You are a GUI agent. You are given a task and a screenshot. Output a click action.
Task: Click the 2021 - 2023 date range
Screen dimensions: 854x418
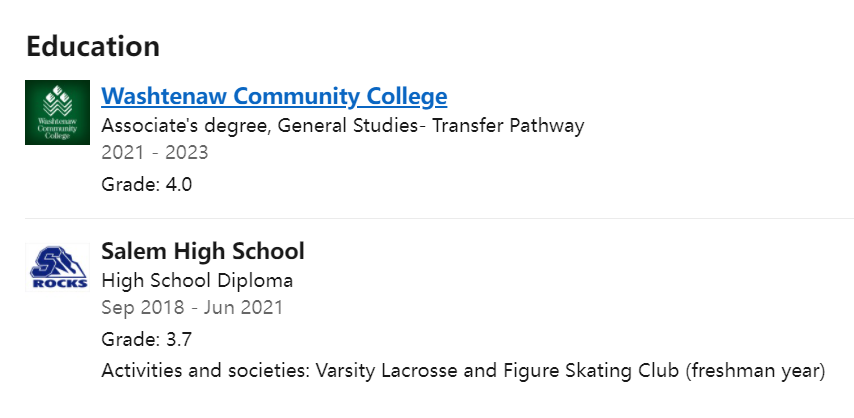(x=154, y=153)
